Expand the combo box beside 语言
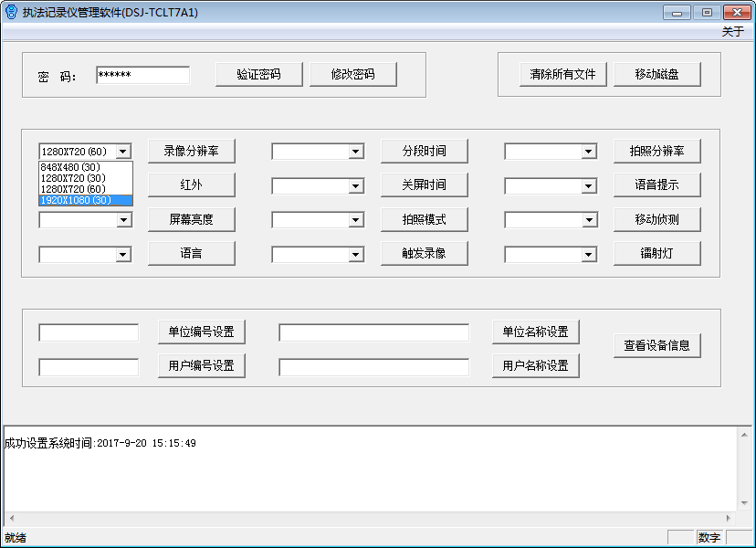Image resolution: width=756 pixels, height=548 pixels. pos(123,255)
